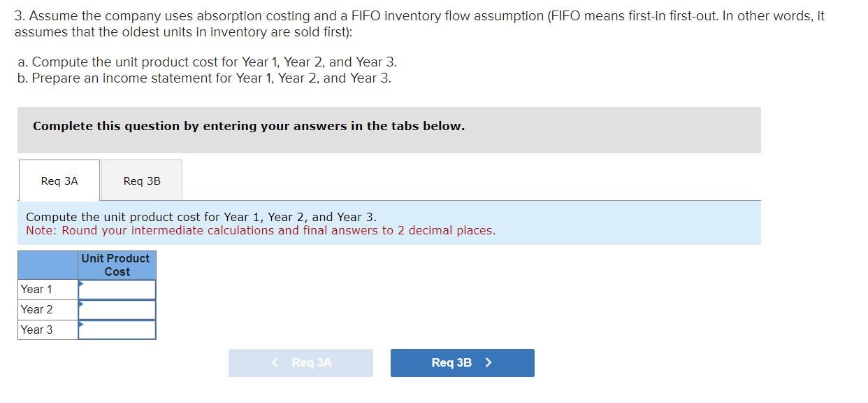Click the previous Req 3A navigation button
Image resolution: width=868 pixels, height=403 pixels.
pos(301,362)
